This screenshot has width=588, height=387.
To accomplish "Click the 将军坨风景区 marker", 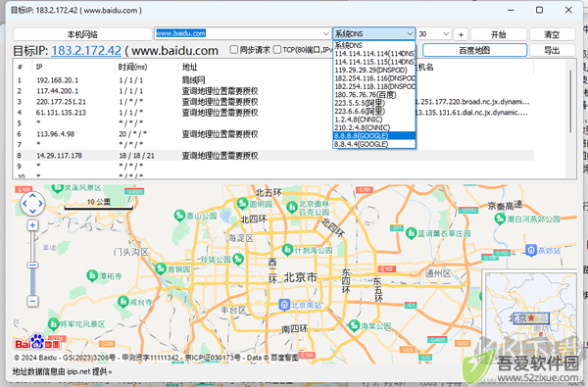I will [54, 323].
